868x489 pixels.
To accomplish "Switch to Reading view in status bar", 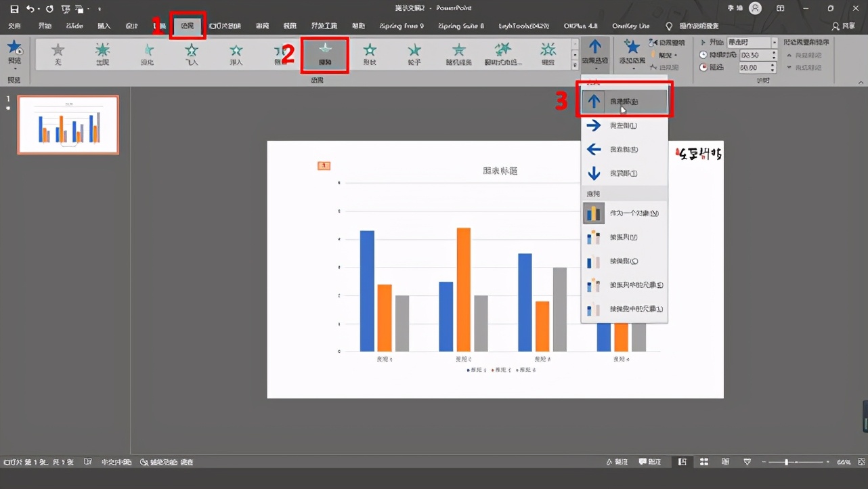I will (x=726, y=462).
